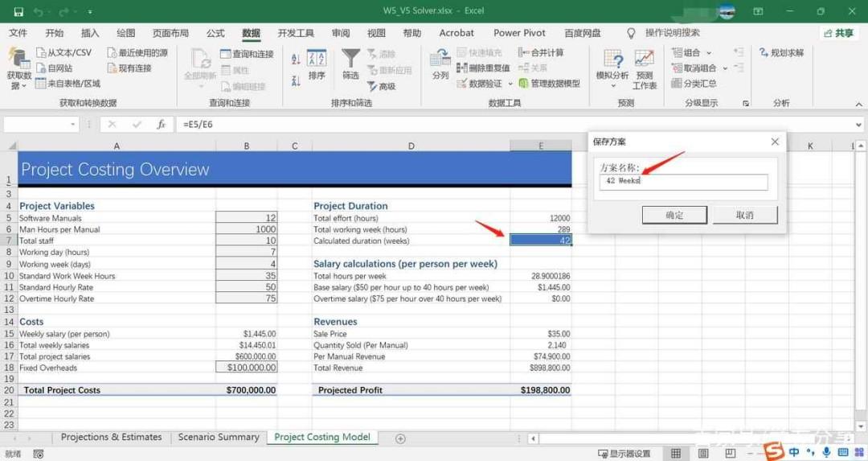868x461 pixels.
Task: Open the Name Box dropdown
Action: coord(73,125)
